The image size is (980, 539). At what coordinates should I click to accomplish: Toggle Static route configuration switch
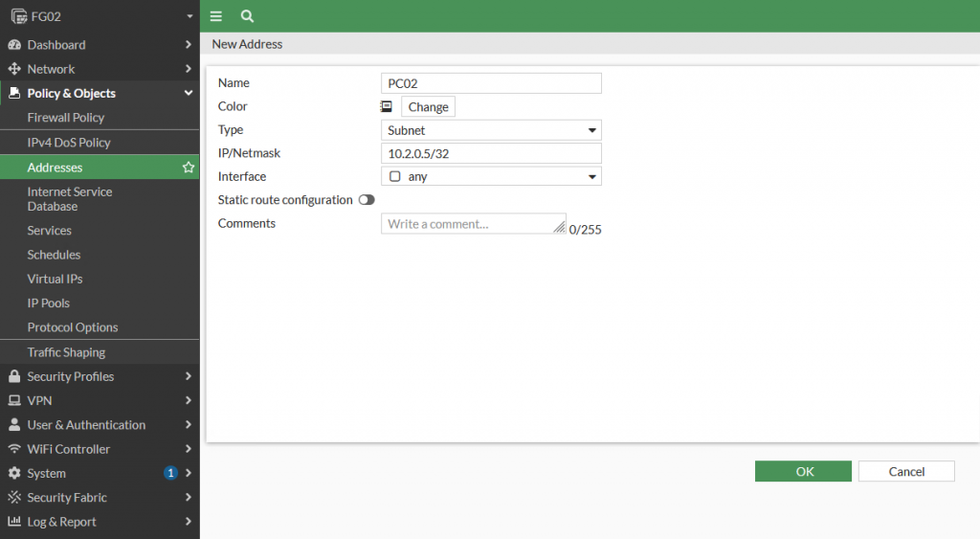[367, 200]
